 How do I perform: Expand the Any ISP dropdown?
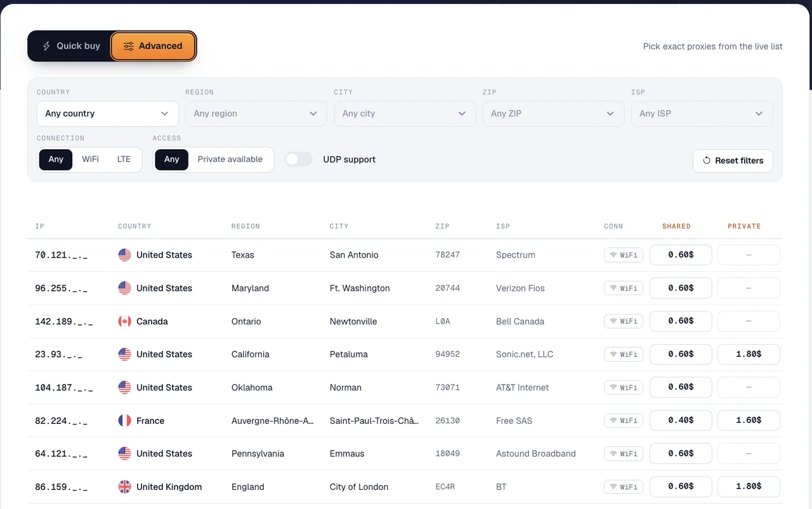[702, 114]
